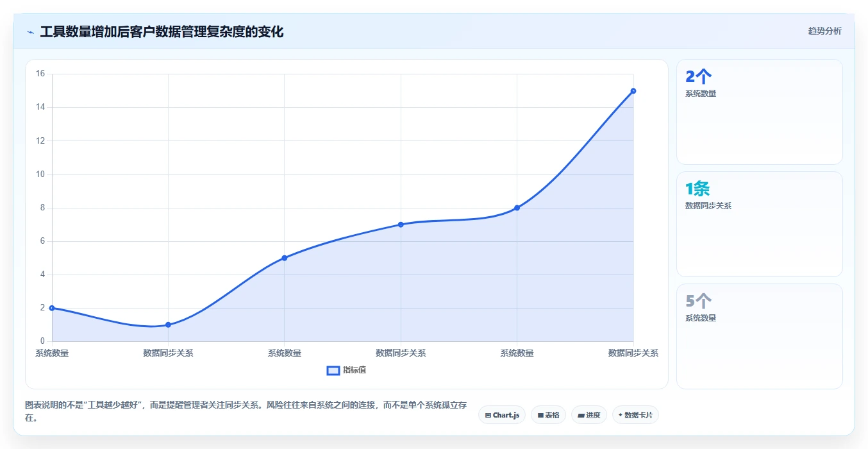This screenshot has height=449, width=868.
Task: Select the Chart.js tag
Action: click(x=502, y=415)
